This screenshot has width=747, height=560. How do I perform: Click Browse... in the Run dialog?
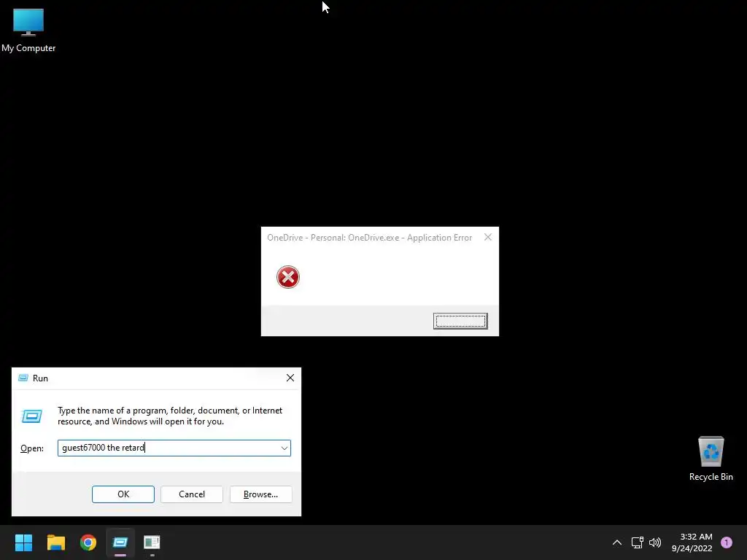(260, 494)
